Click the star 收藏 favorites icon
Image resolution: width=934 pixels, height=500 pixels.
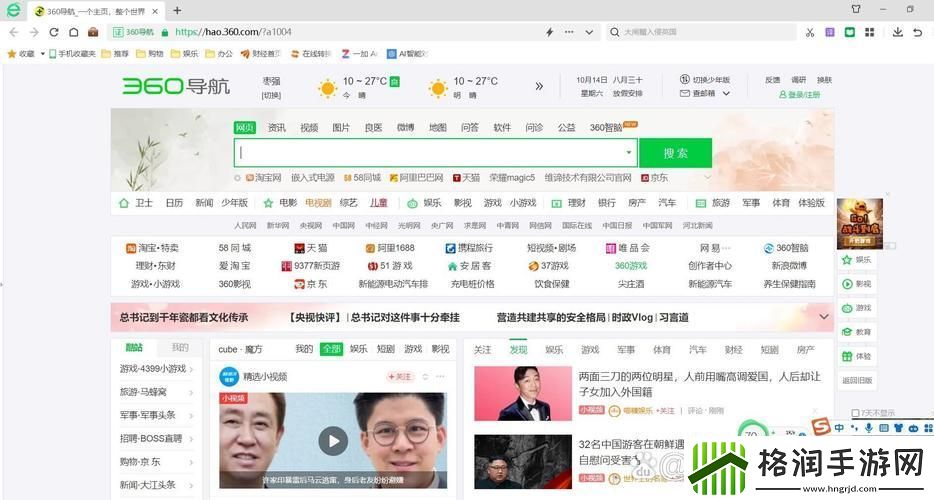(11, 54)
